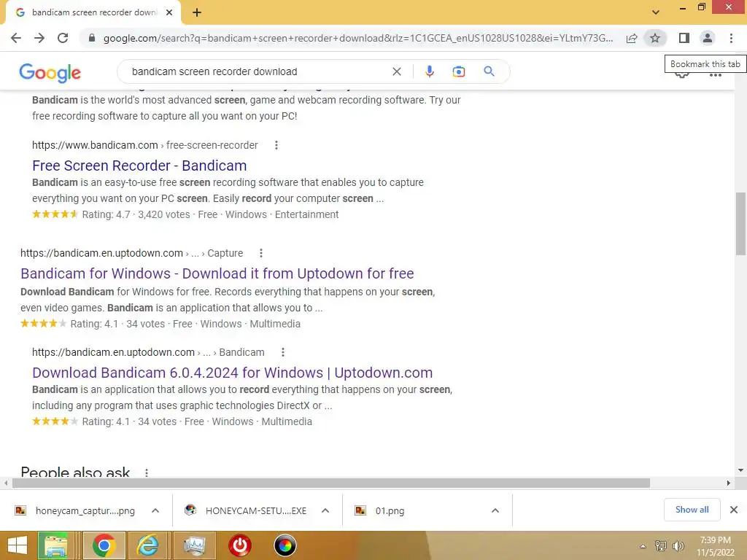
Task: Open Free Screen Recorder - Bandicam result
Action: [x=139, y=166]
